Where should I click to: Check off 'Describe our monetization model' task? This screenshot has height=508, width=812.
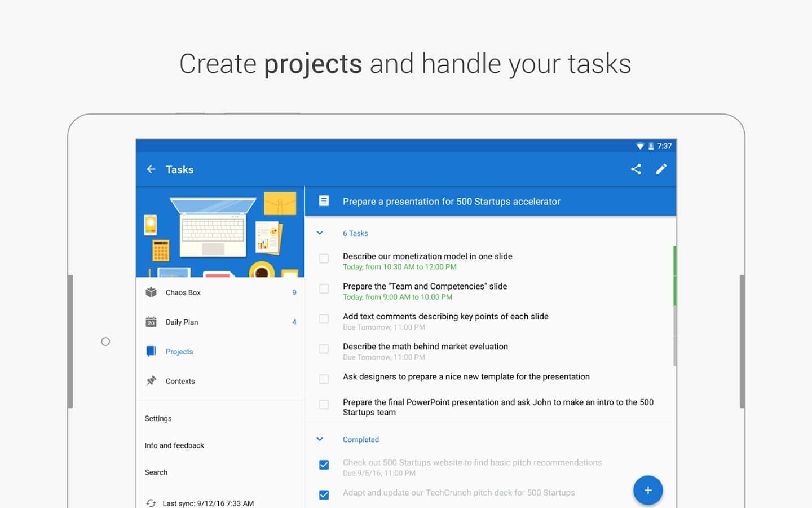(x=324, y=259)
